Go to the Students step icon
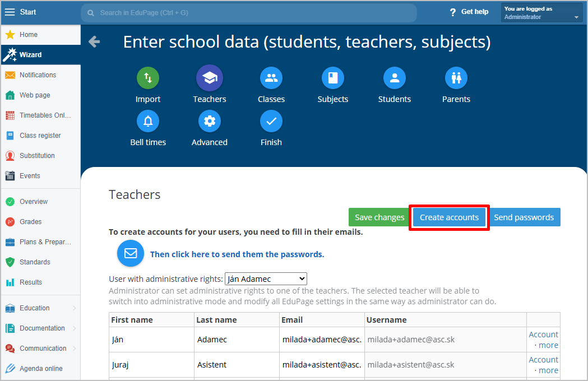 (x=395, y=78)
